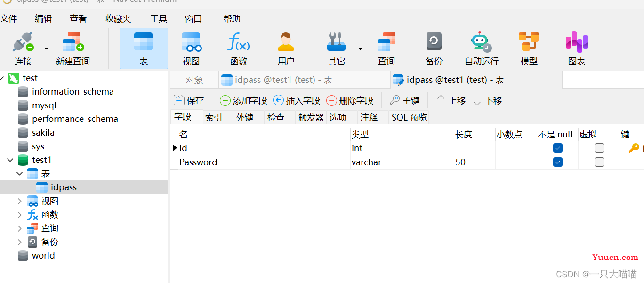This screenshot has height=283, width=644.
Task: Click the green Add Field icon
Action: point(225,100)
